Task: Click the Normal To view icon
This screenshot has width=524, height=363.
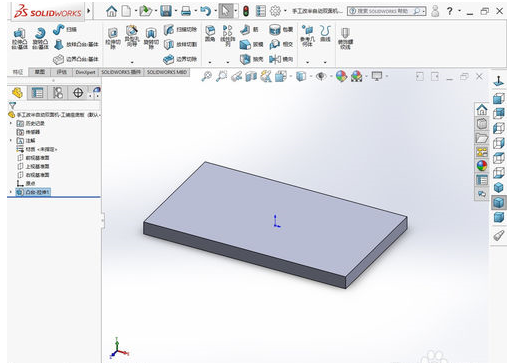Action: coord(499,81)
